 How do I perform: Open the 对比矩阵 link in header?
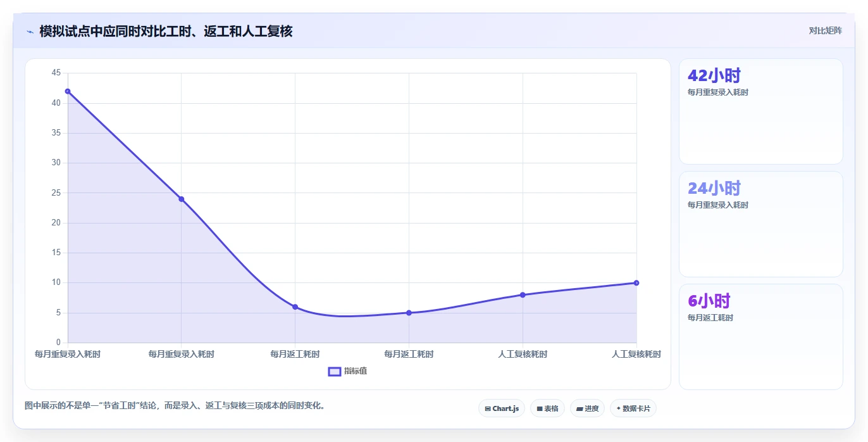coord(825,30)
